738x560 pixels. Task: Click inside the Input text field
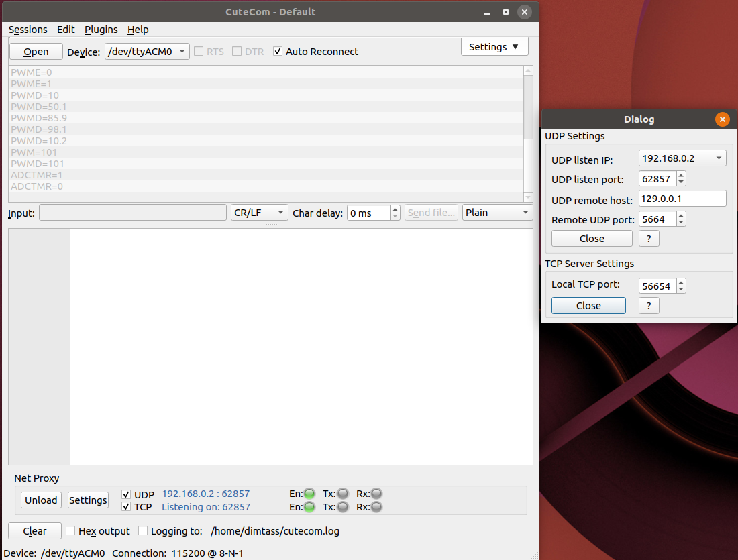pyautogui.click(x=132, y=212)
